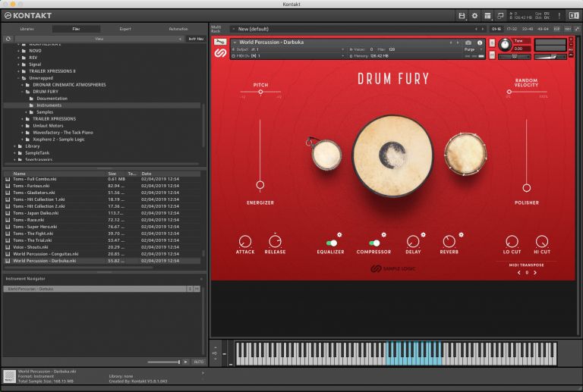The width and height of the screenshot is (583, 392).
Task: Expand the NOVO folder
Action: (18, 51)
